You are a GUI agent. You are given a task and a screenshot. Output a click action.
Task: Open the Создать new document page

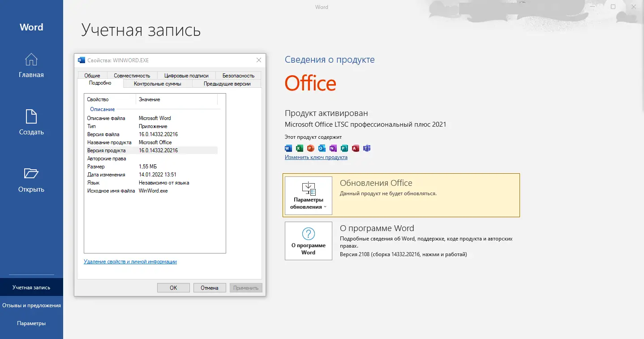click(31, 123)
